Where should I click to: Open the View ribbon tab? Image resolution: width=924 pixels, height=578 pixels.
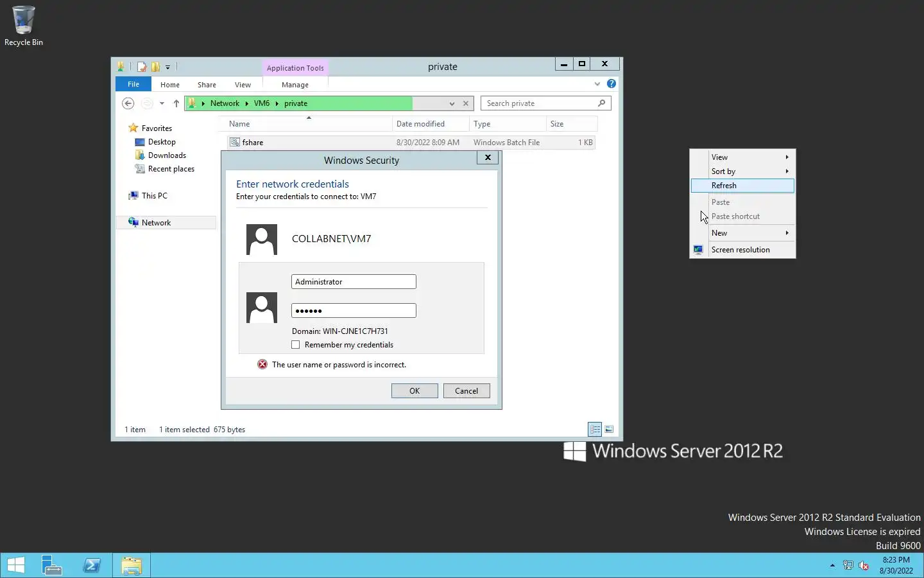[x=243, y=85]
